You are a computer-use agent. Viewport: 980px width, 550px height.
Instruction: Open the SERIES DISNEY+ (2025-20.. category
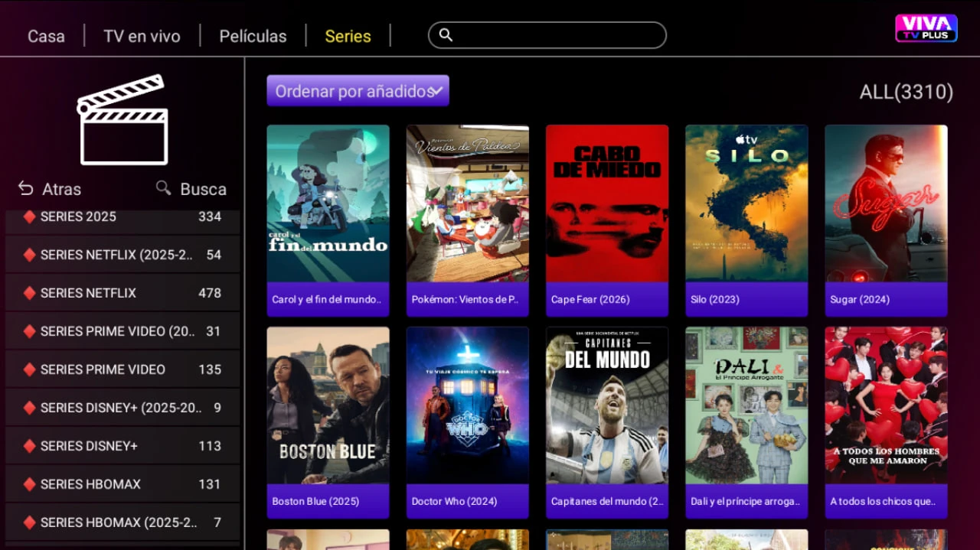[122, 408]
